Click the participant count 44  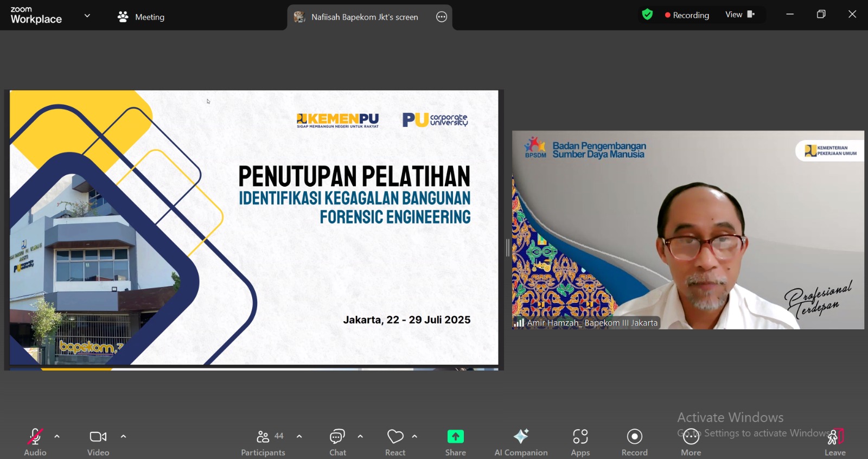279,436
